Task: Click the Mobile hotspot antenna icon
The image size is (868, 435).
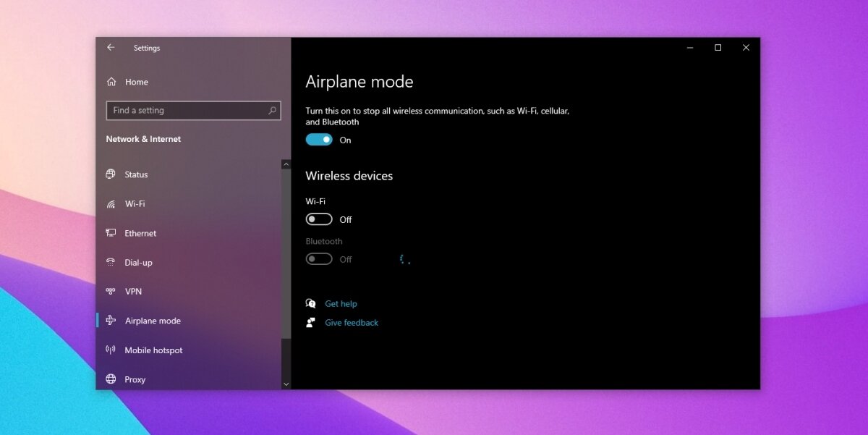Action: pos(110,350)
